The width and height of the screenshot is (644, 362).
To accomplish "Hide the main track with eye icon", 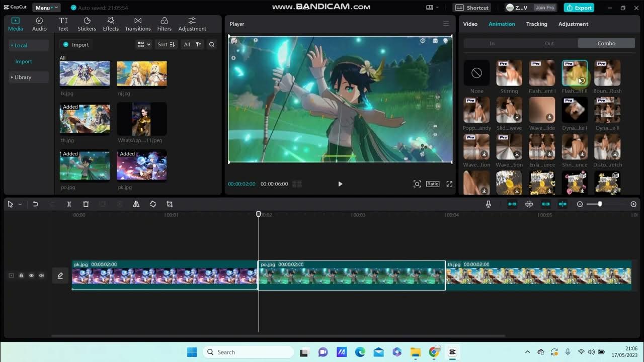I will point(31,276).
